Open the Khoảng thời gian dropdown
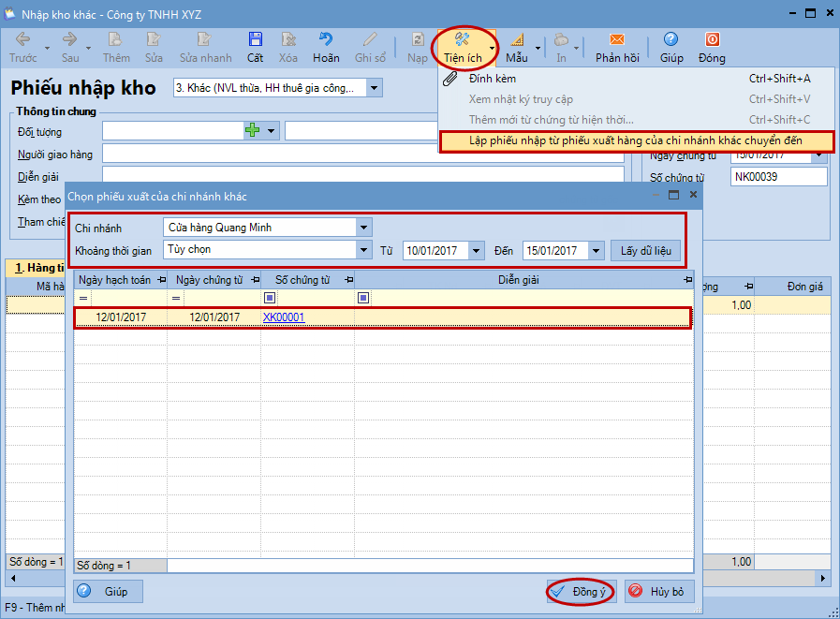This screenshot has height=619, width=840. tap(363, 250)
